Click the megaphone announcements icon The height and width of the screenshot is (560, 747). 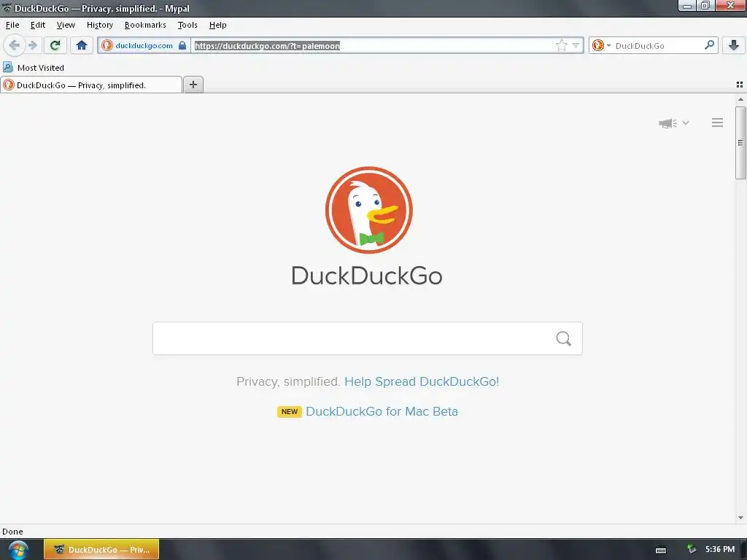[x=667, y=122]
